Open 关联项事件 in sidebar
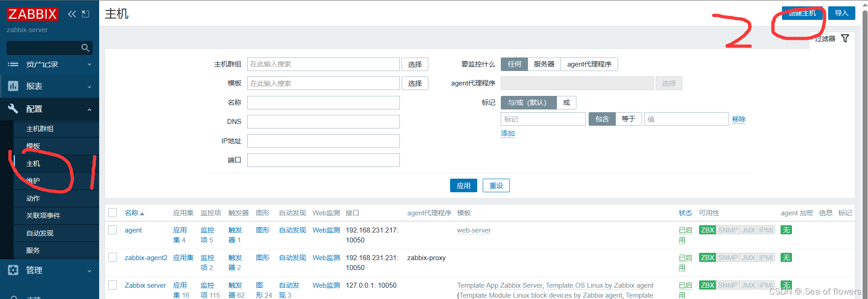 pos(43,216)
